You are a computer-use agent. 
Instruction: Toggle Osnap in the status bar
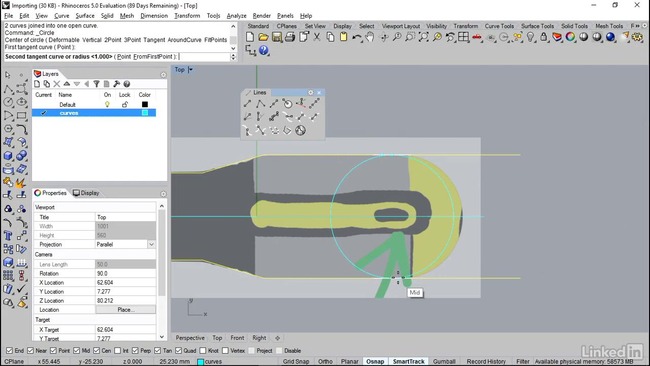pyautogui.click(x=375, y=361)
